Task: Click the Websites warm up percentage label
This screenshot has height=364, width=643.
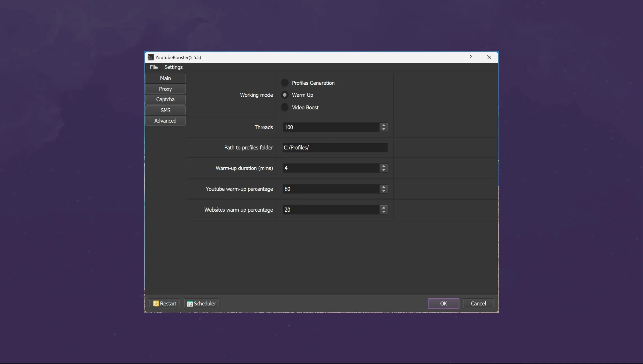Action: pyautogui.click(x=238, y=210)
